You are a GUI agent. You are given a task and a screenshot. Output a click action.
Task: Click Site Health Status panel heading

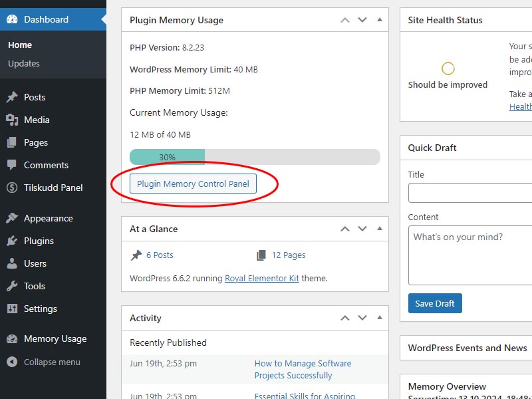445,20
